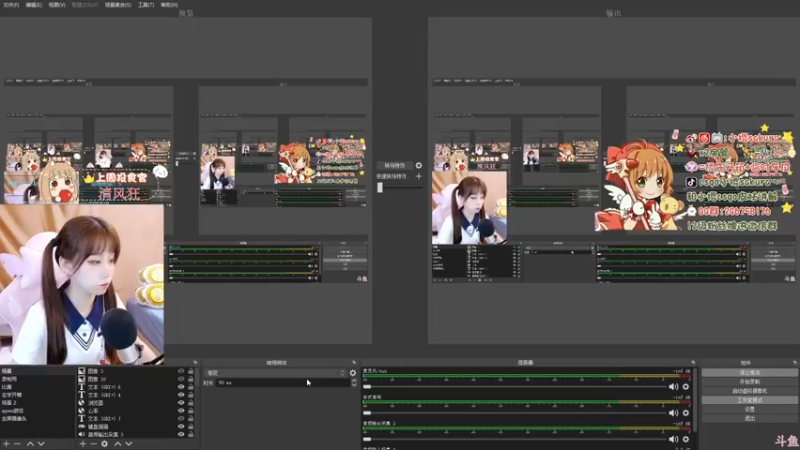The image size is (800, 450).
Task: Open 台式音响 audio settings gear
Action: click(x=686, y=413)
